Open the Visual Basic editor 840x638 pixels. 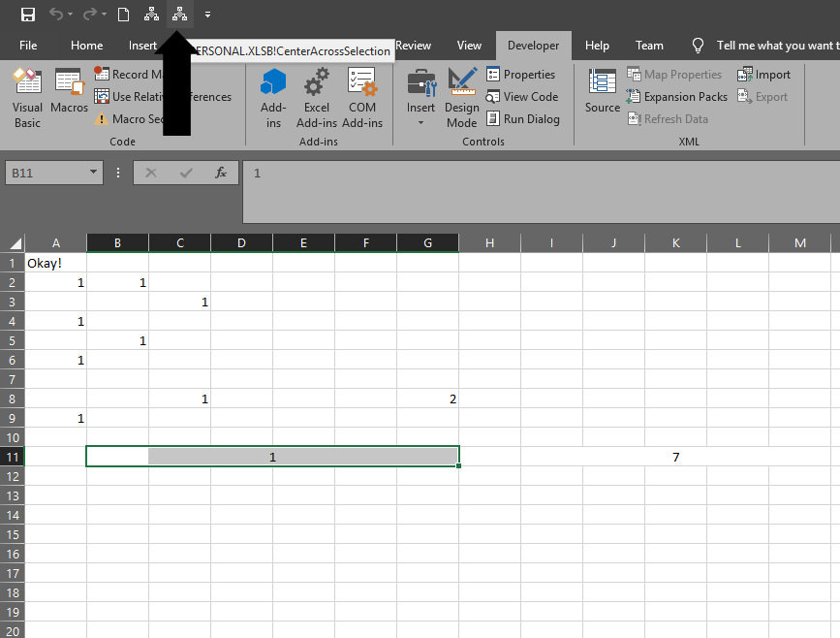[27, 99]
